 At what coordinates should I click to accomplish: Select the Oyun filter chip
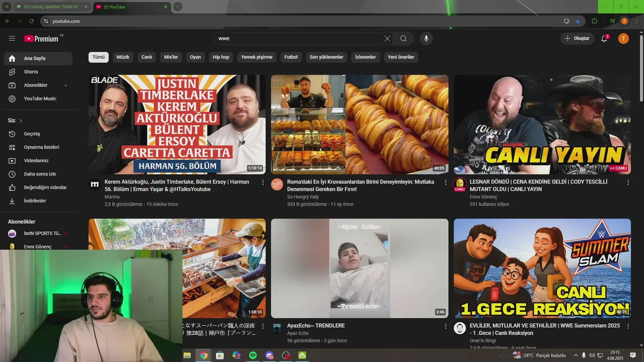click(195, 57)
